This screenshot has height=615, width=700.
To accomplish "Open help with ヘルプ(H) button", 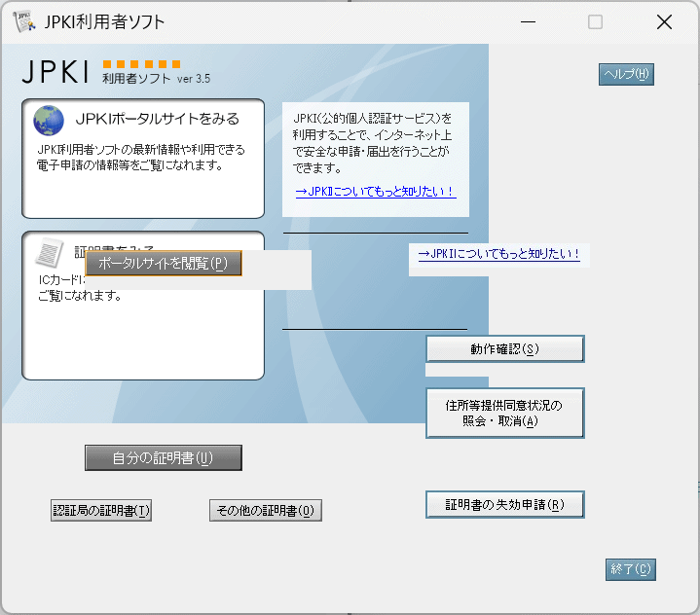I will [x=626, y=74].
